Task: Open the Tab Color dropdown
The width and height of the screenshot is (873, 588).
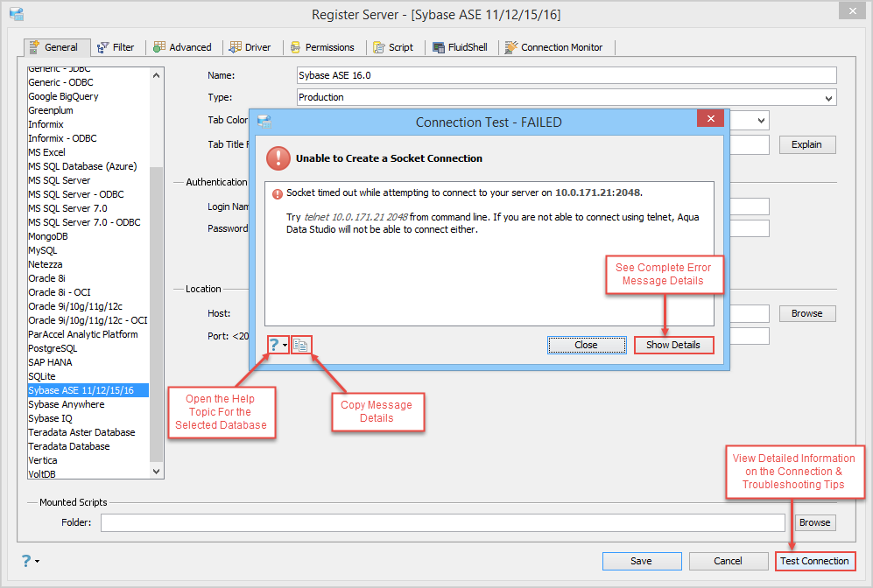Action: click(x=761, y=120)
